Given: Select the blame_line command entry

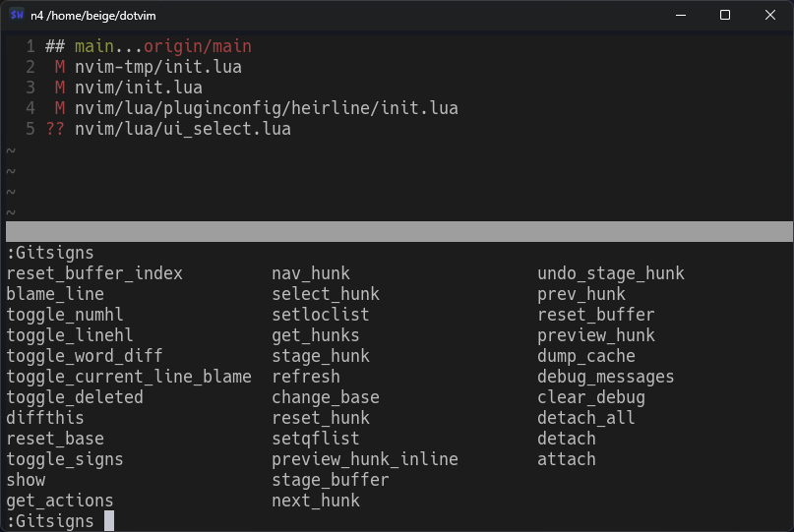Looking at the screenshot, I should tap(55, 294).
